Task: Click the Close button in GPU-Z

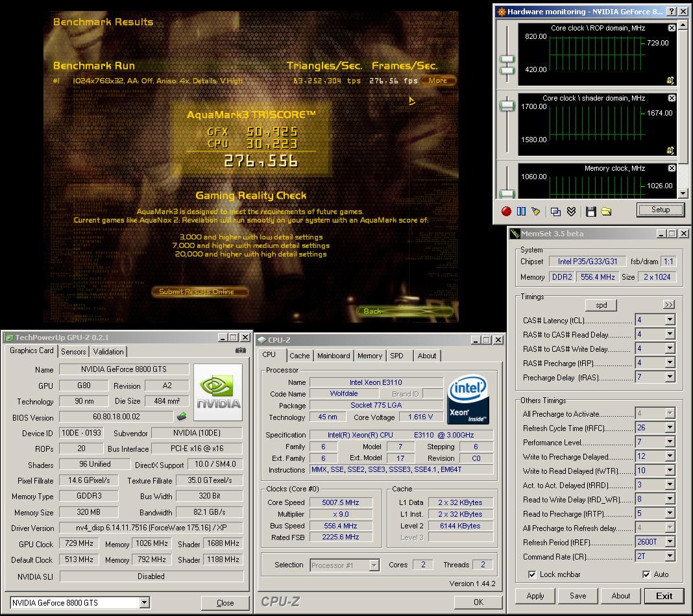Action: click(x=225, y=603)
